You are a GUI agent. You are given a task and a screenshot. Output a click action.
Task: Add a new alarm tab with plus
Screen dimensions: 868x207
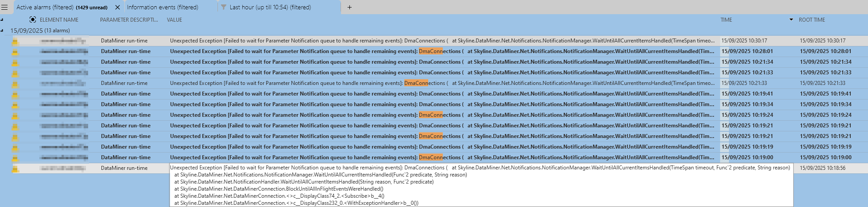tap(349, 7)
